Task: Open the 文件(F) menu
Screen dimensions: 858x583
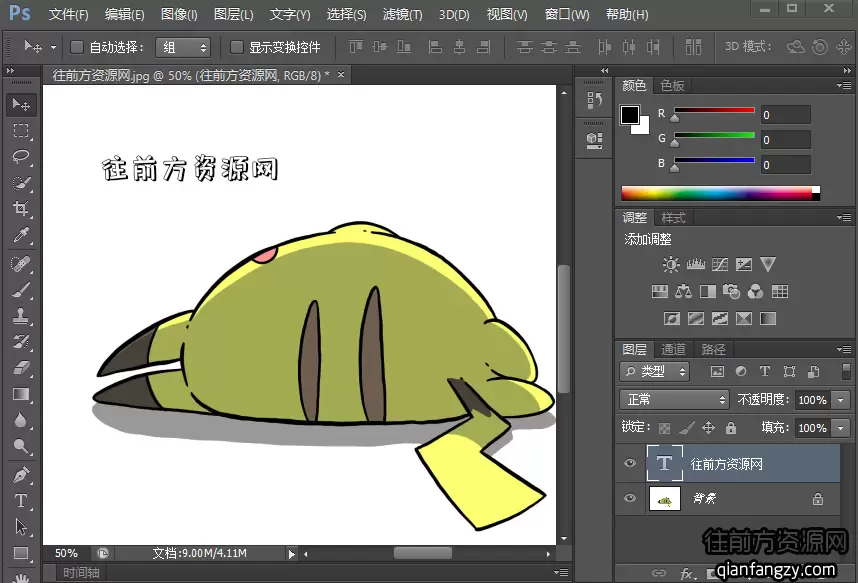Action: click(68, 14)
